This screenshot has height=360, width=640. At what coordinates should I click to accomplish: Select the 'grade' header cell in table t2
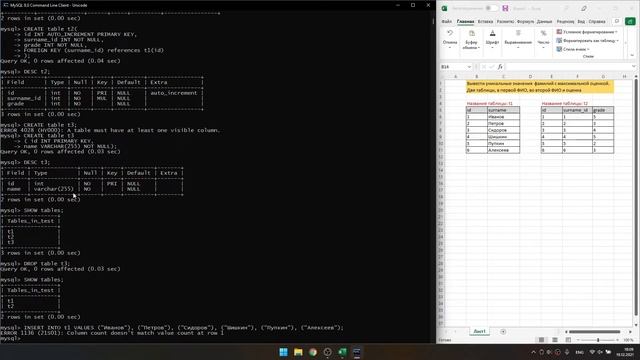point(603,110)
